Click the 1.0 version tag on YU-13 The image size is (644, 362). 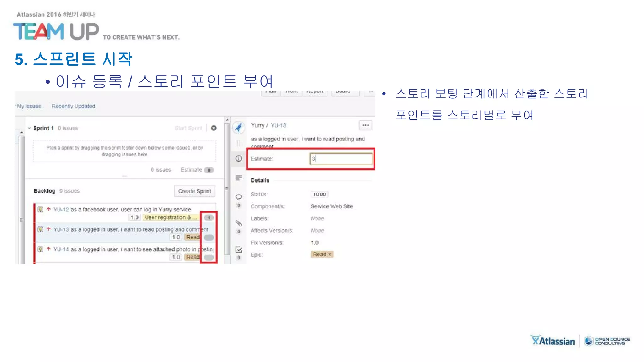pos(176,237)
